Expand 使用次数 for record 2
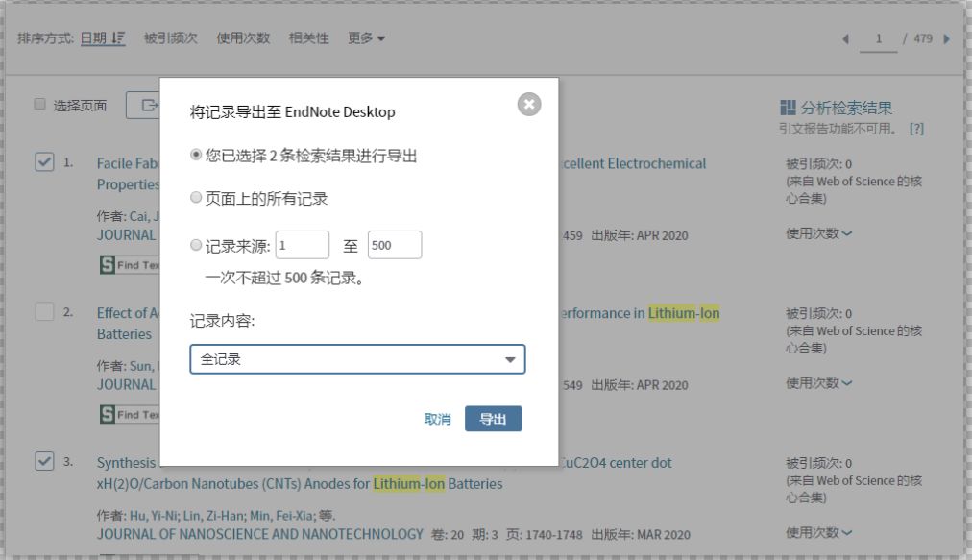This screenshot has height=560, width=972. point(819,383)
